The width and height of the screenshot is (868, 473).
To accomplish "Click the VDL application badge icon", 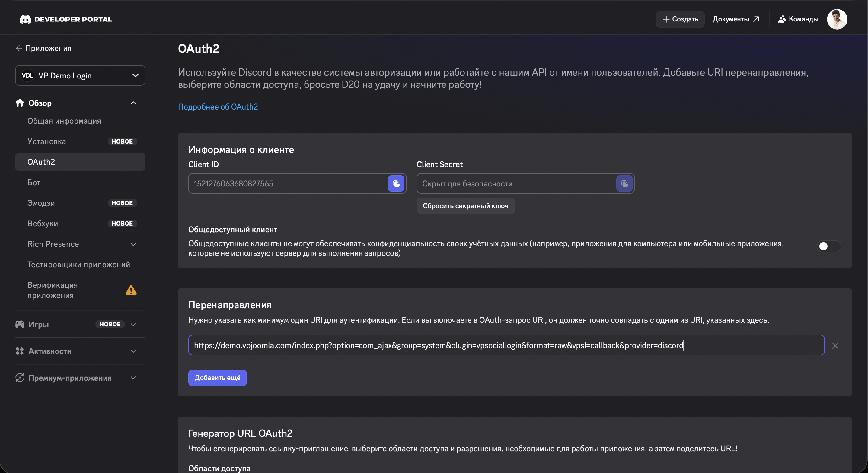I will [x=28, y=75].
